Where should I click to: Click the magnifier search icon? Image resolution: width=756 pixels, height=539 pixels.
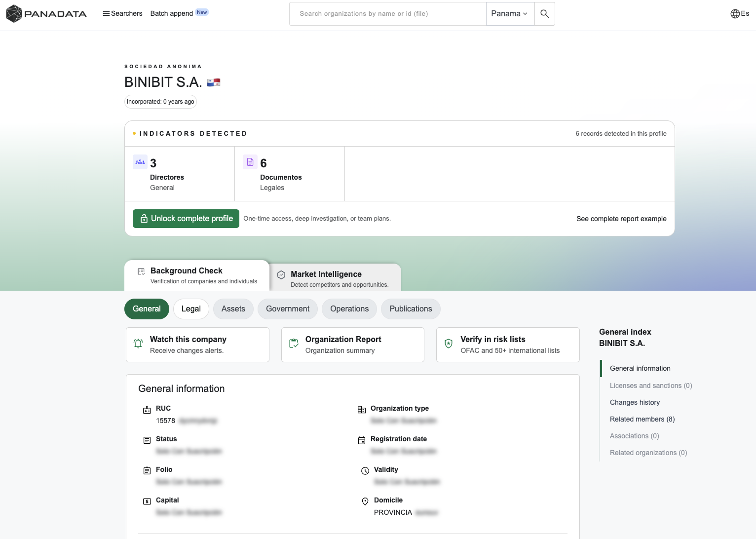pyautogui.click(x=545, y=14)
